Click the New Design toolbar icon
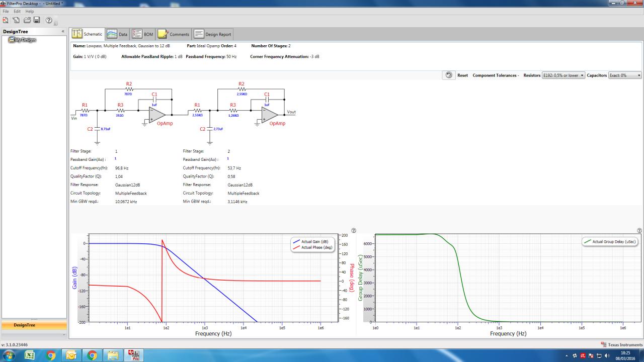The image size is (644, 362). [x=6, y=20]
